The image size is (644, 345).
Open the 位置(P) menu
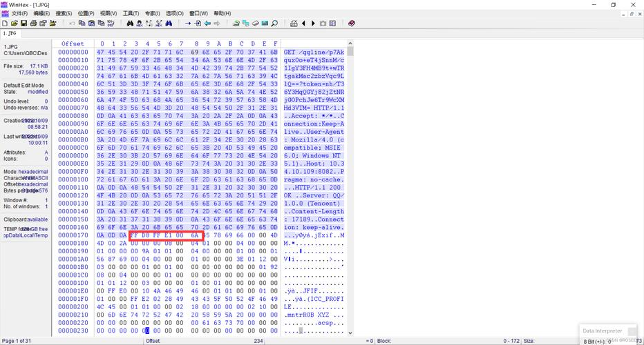86,14
